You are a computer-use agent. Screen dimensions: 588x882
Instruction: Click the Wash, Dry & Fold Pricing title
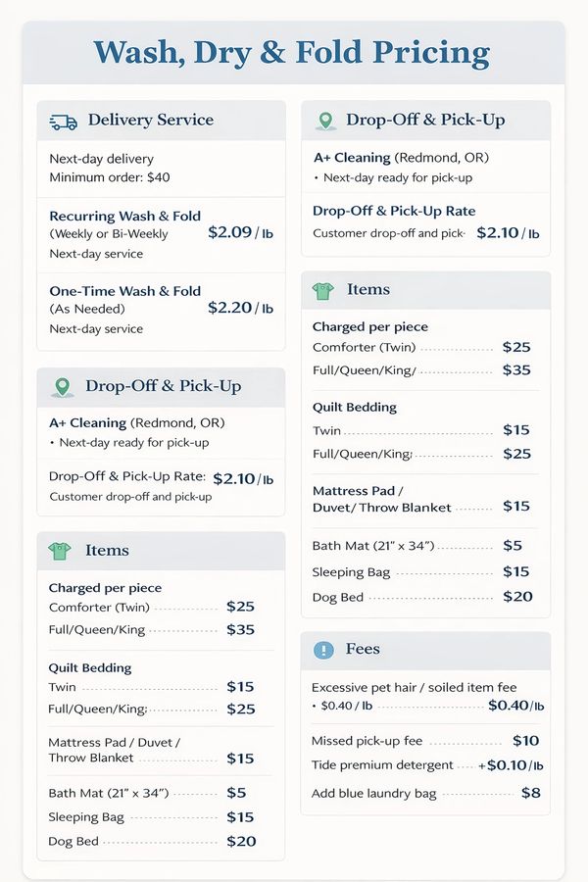click(x=292, y=52)
